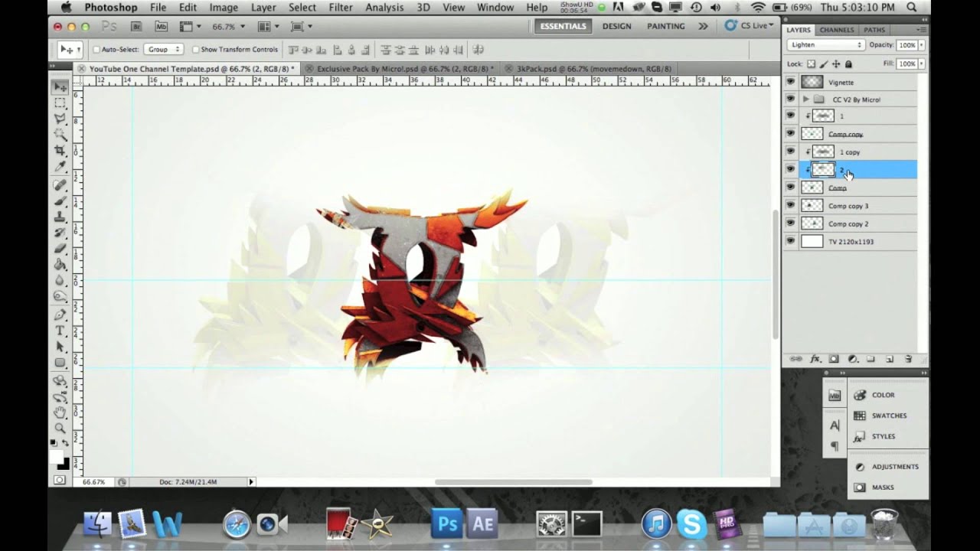Select the Brush tool
The image size is (980, 551).
[60, 201]
